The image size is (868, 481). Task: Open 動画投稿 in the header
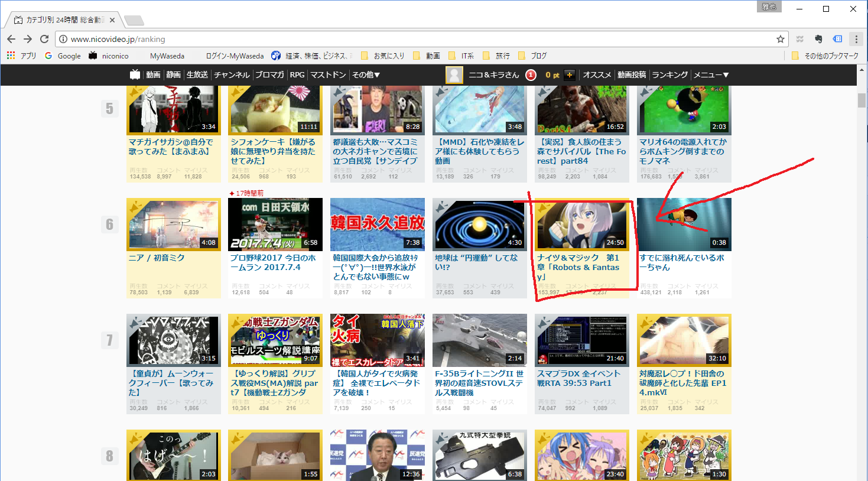point(632,74)
